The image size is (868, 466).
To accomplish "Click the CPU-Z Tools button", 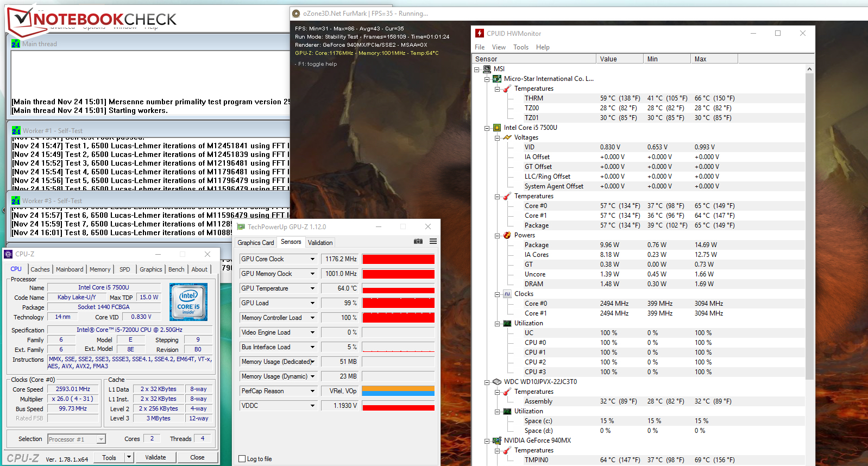I will coord(109,457).
